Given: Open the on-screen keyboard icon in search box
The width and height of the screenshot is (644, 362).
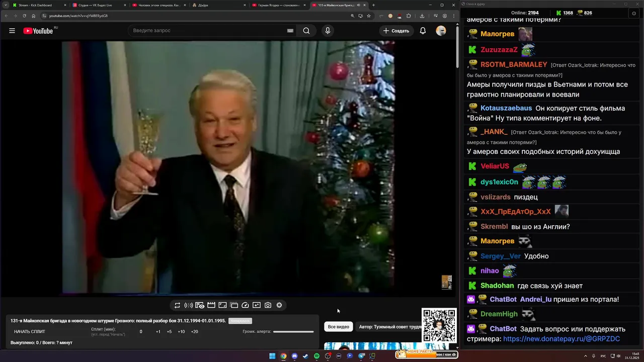Looking at the screenshot, I should (x=290, y=31).
